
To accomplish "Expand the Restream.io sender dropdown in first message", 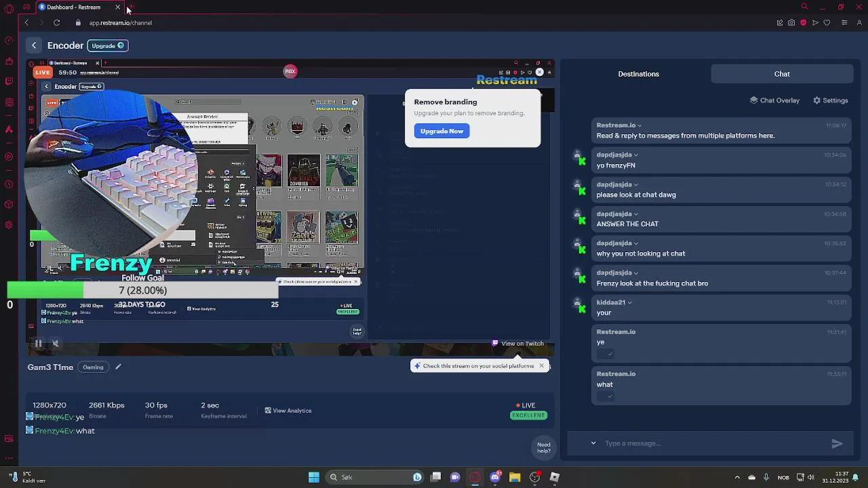I will coord(639,125).
